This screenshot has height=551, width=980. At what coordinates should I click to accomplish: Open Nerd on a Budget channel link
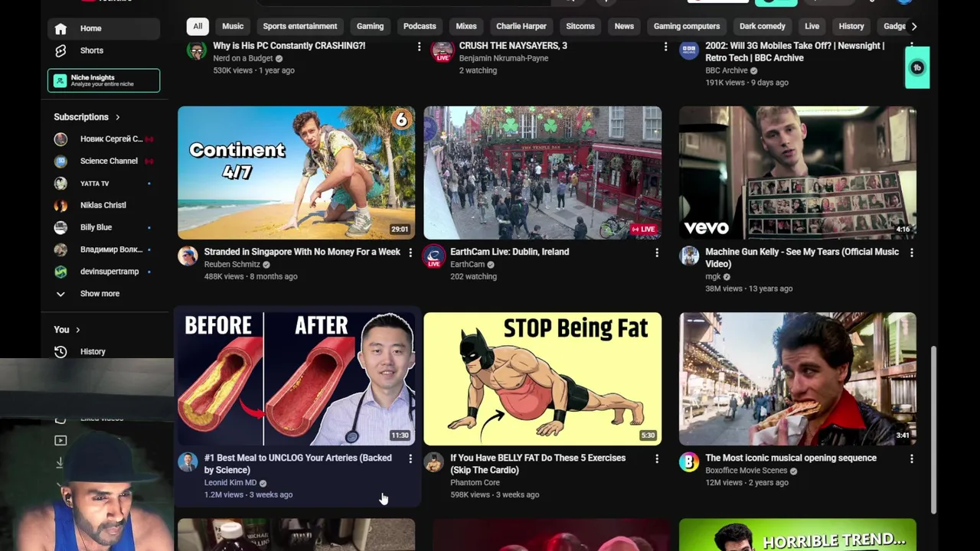pyautogui.click(x=243, y=58)
